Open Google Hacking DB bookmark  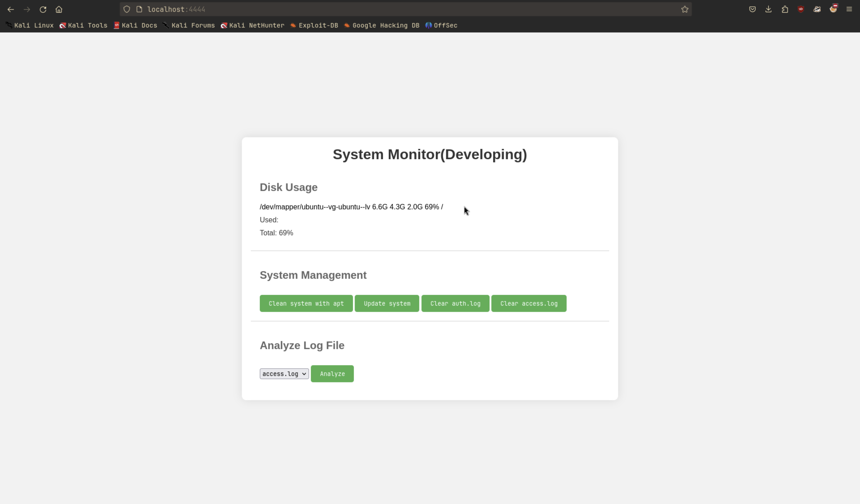(x=382, y=26)
